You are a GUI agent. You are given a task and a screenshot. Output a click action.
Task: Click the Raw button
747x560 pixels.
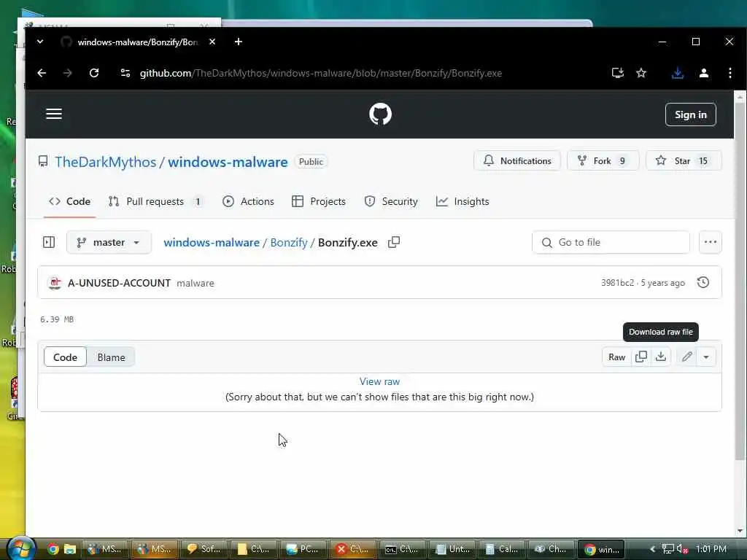click(616, 357)
